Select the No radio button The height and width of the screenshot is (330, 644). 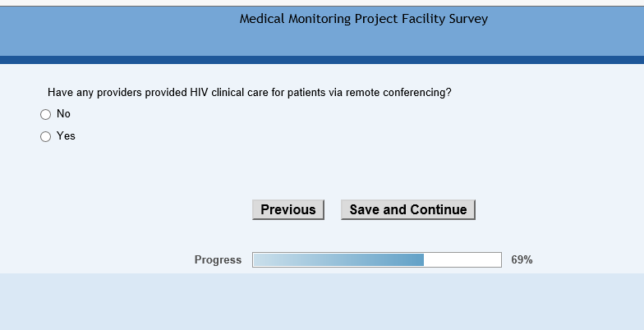tap(46, 115)
